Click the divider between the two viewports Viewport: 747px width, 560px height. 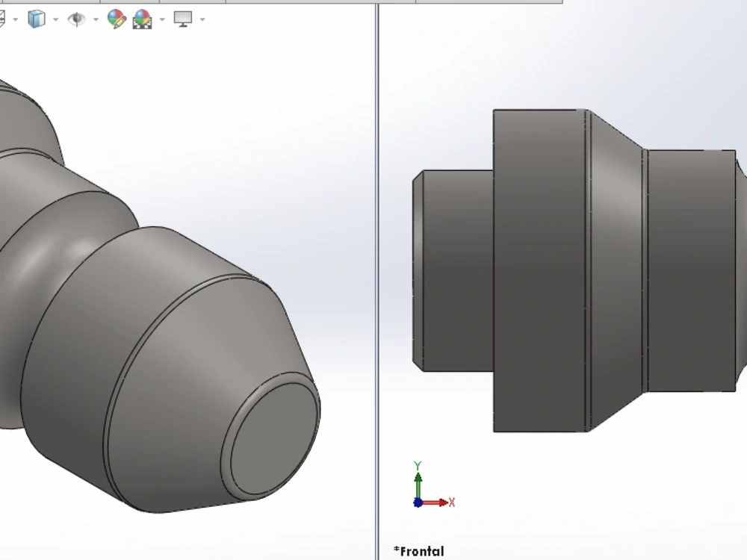(x=376, y=299)
